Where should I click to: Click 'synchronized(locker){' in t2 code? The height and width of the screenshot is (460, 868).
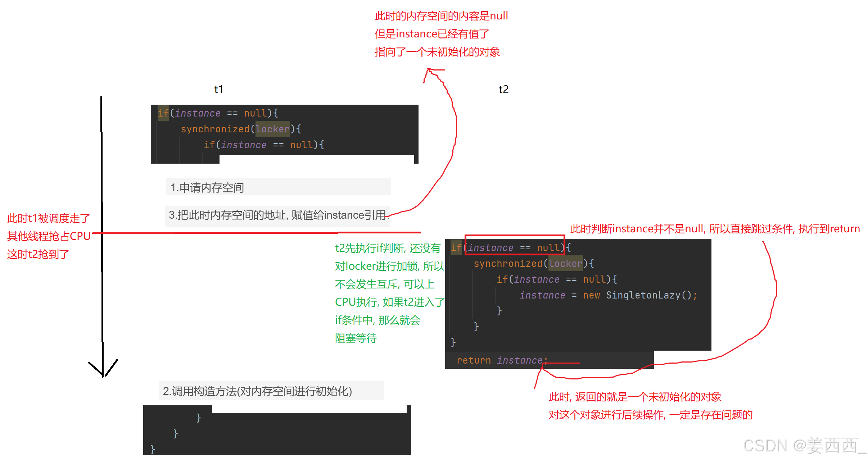534,264
